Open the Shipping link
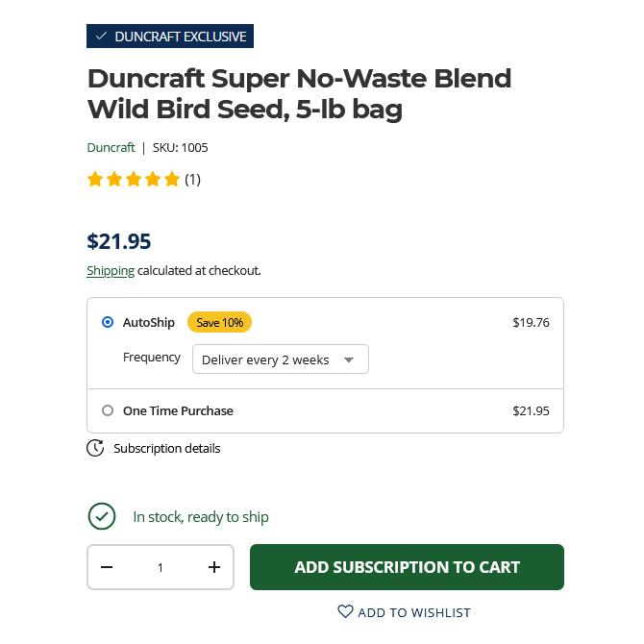This screenshot has height=644, width=644. 111,270
